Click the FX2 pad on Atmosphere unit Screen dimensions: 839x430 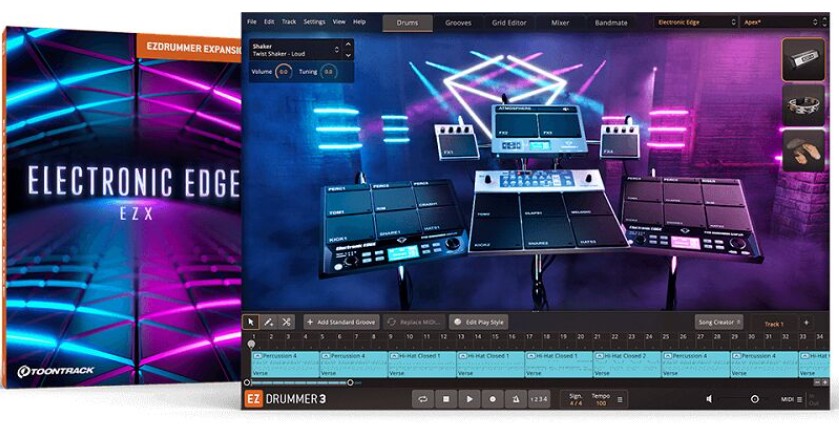[517, 126]
